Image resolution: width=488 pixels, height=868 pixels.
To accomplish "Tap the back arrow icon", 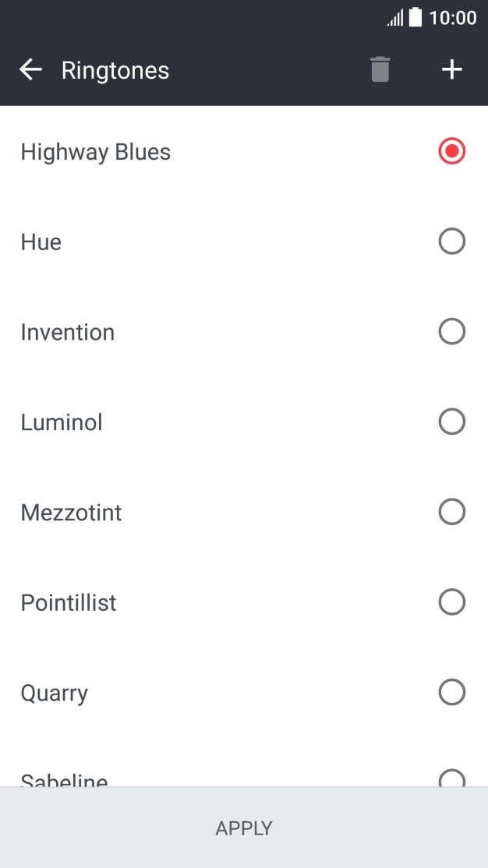I will tap(30, 70).
